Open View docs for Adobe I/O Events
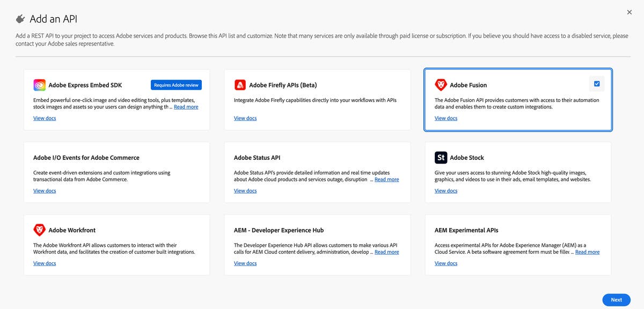The image size is (644, 309). coord(45,190)
